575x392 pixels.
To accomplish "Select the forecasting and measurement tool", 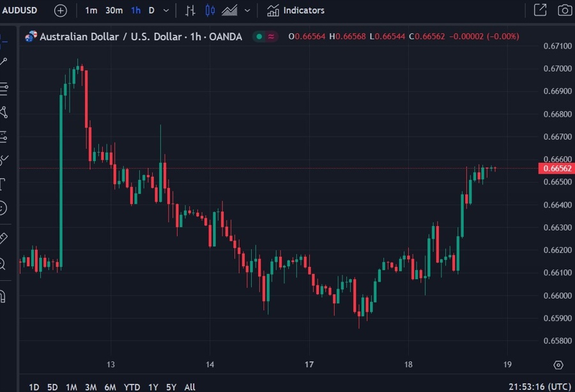I will pos(4,137).
